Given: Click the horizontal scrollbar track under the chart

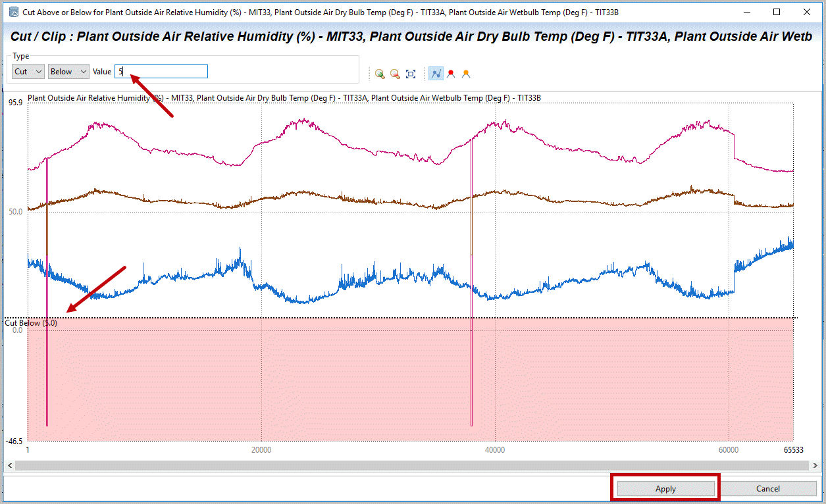Looking at the screenshot, I should click(x=411, y=465).
